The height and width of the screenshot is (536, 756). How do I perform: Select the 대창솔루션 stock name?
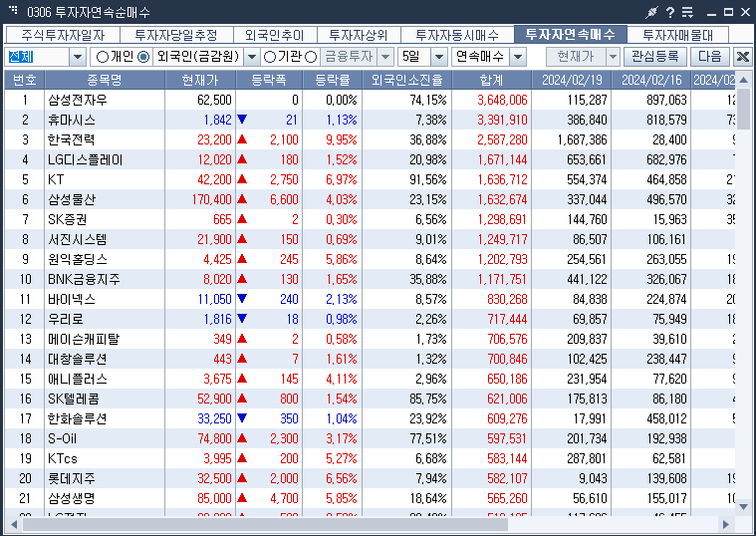[x=77, y=359]
